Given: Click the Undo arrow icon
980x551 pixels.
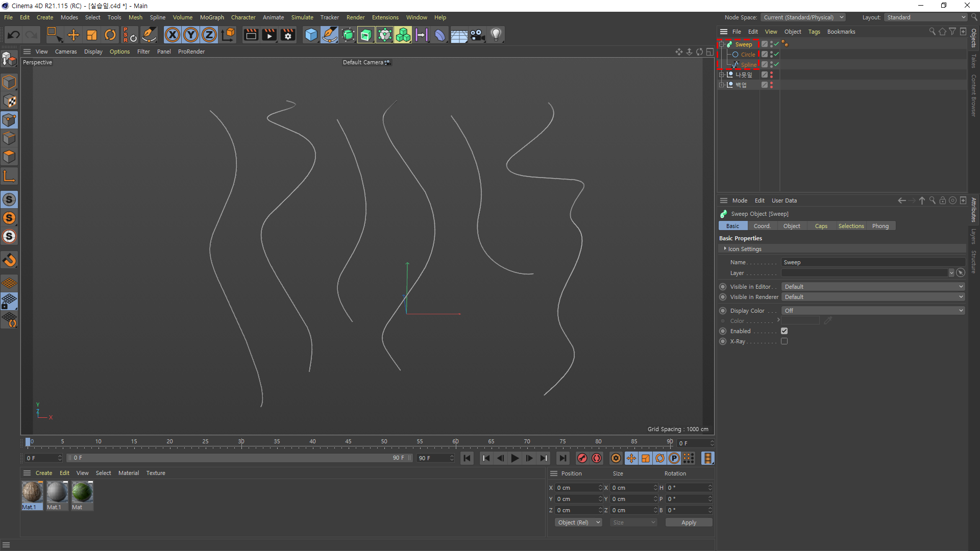Looking at the screenshot, I should [14, 35].
